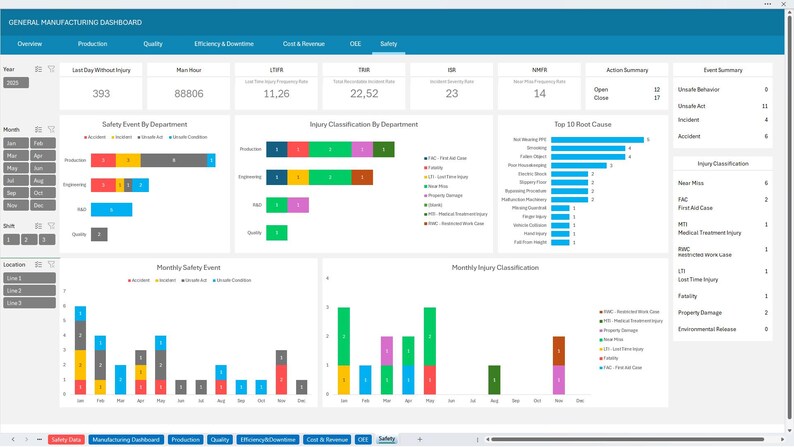
Task: Open the Production sheet tab at bottom
Action: pyautogui.click(x=185, y=439)
